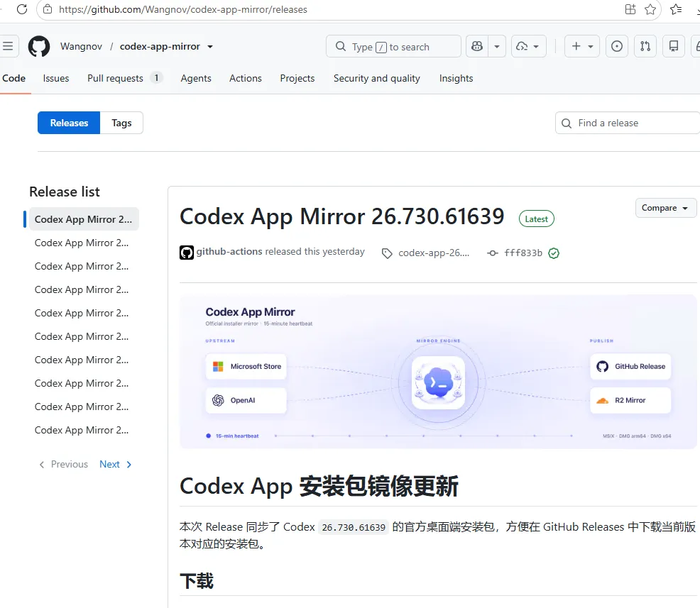Open the favorites list icon

click(x=676, y=9)
